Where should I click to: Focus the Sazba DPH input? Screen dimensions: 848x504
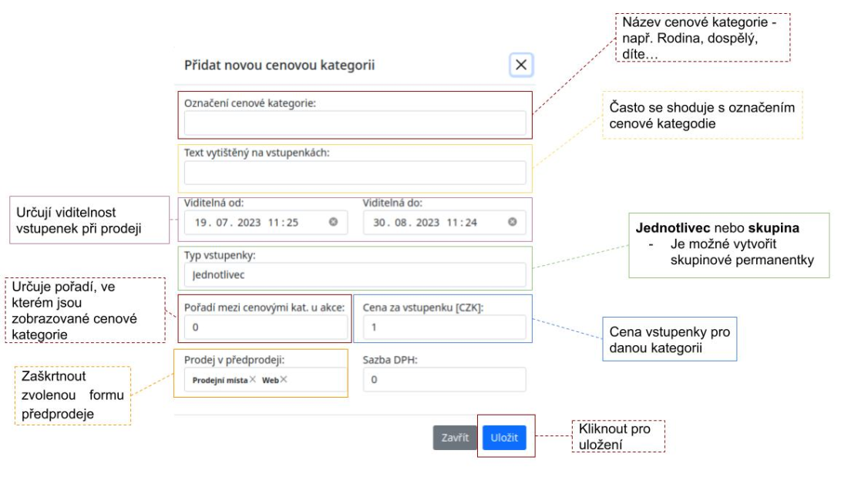tap(444, 379)
